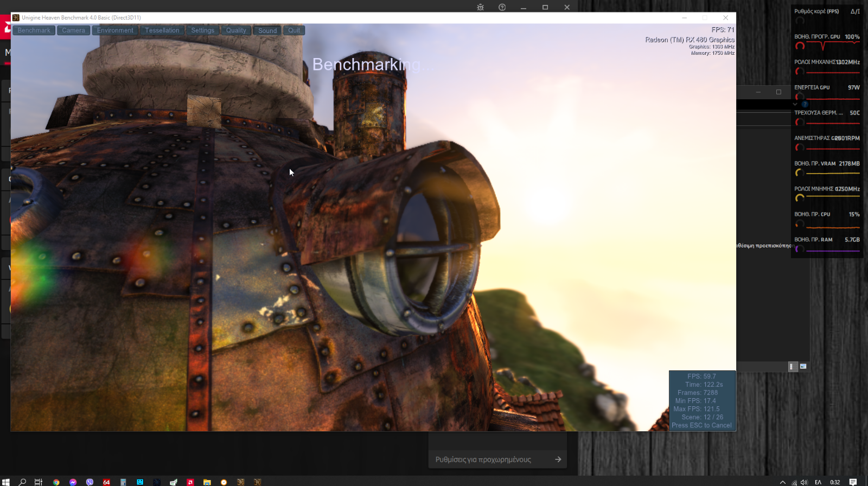Open the Action Center notifications icon

pos(853,482)
